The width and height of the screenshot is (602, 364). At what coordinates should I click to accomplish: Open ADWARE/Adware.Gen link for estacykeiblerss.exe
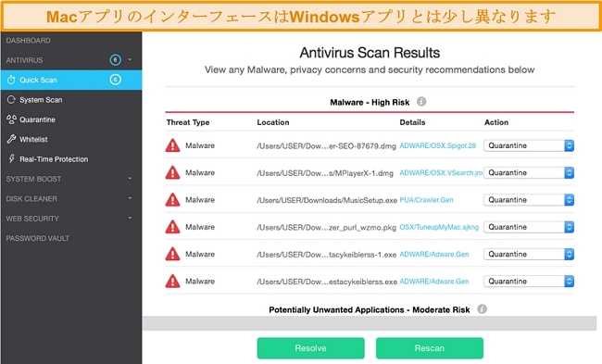[434, 282]
